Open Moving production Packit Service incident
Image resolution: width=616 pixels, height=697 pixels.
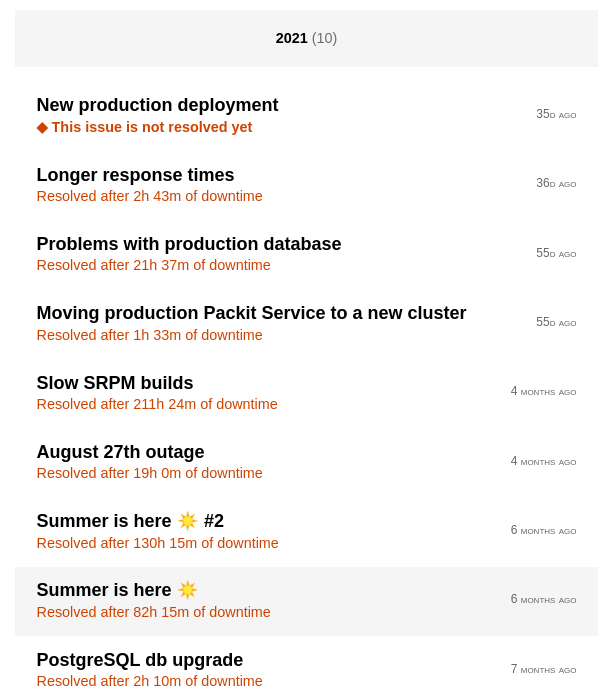point(251,313)
